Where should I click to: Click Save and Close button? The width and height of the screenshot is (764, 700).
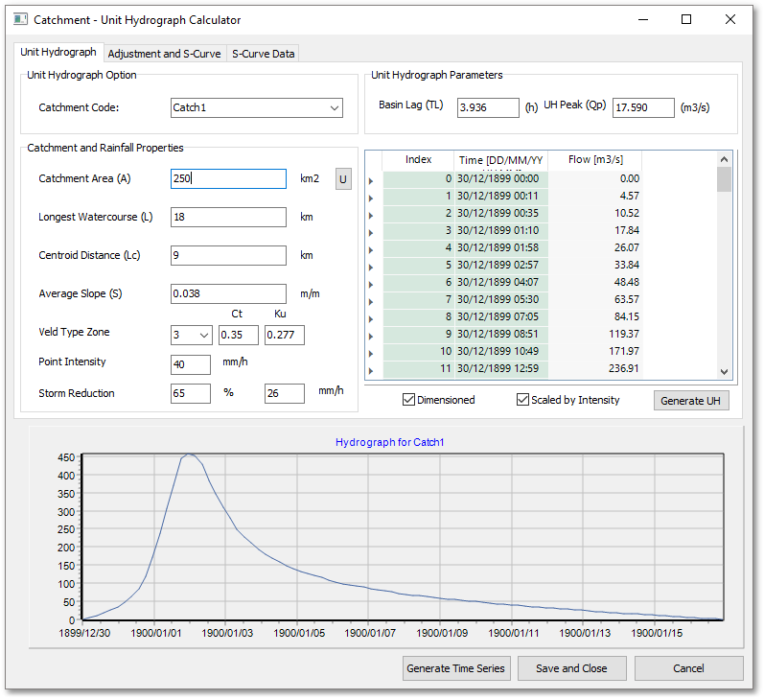coord(571,668)
